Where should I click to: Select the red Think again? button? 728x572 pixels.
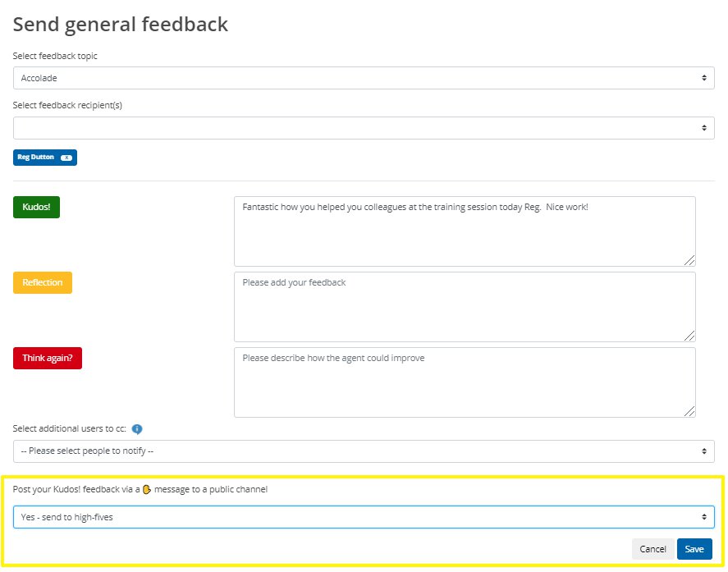tap(48, 359)
